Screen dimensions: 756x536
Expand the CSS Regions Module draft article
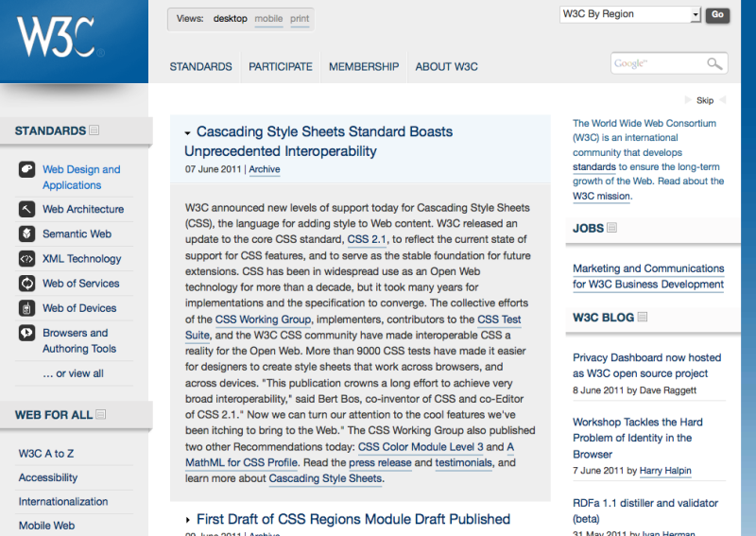click(188, 520)
